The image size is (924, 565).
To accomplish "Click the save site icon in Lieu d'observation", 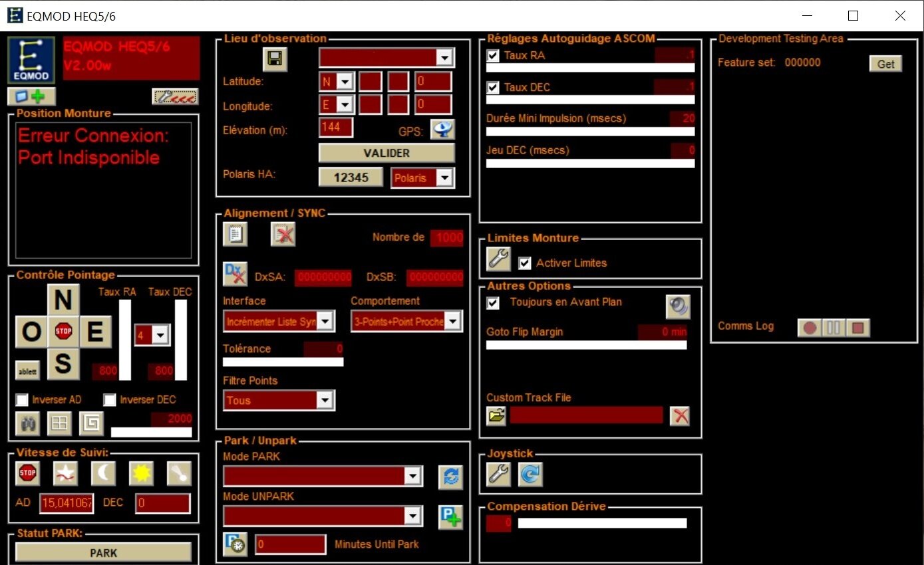I will pyautogui.click(x=274, y=59).
